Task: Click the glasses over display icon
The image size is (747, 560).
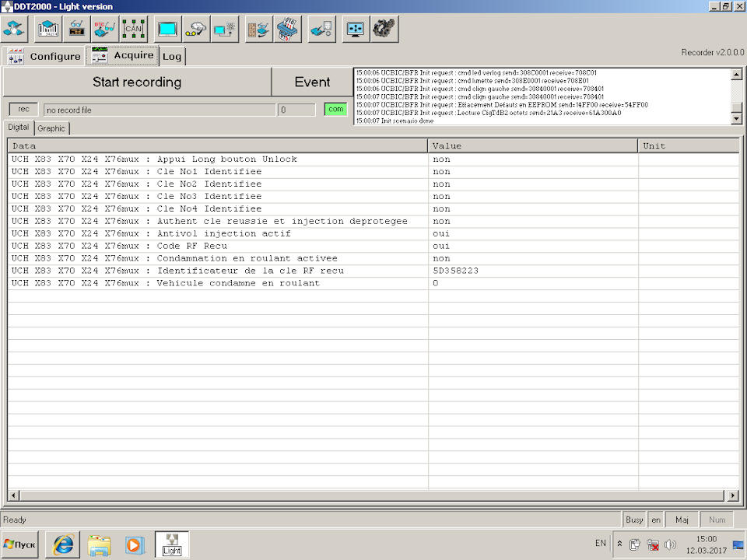Action: click(x=77, y=30)
